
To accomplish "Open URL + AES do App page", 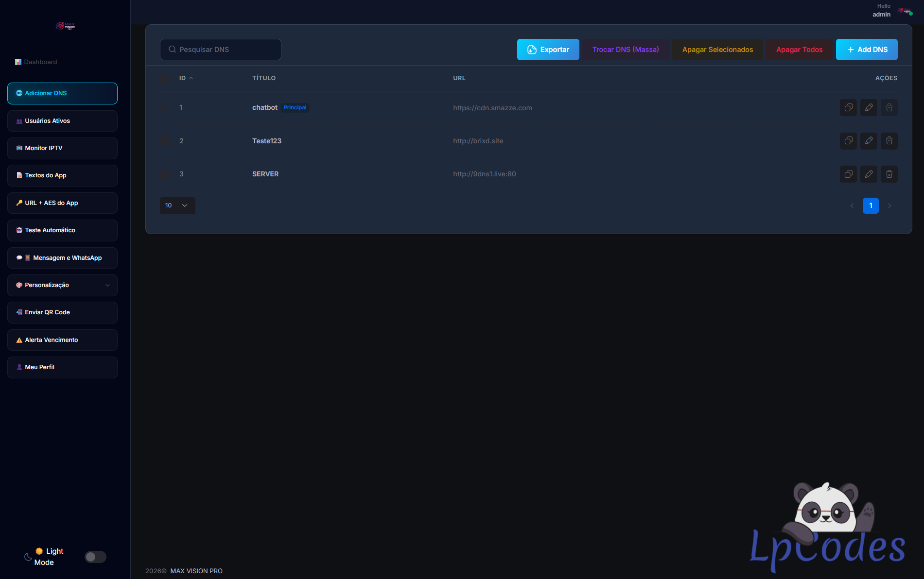I will (62, 203).
